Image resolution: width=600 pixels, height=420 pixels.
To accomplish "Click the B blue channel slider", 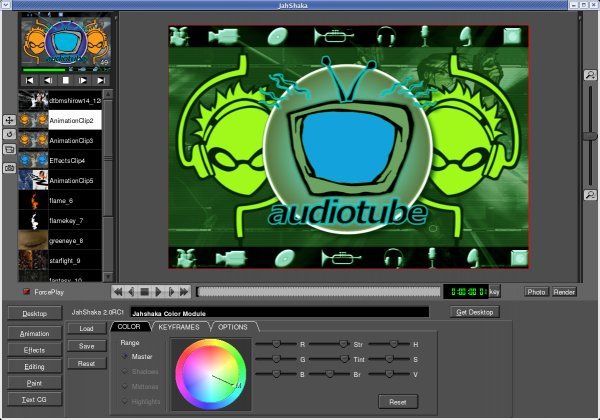I will click(276, 374).
